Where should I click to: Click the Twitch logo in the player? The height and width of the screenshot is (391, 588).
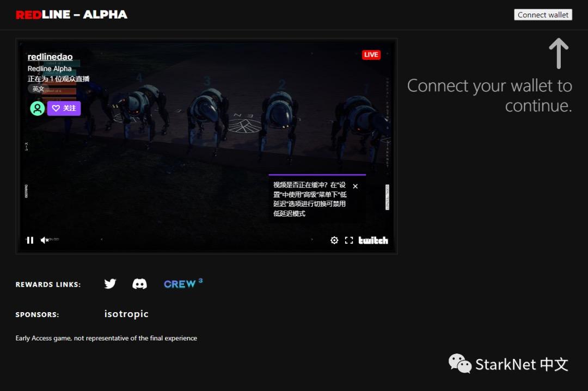373,240
